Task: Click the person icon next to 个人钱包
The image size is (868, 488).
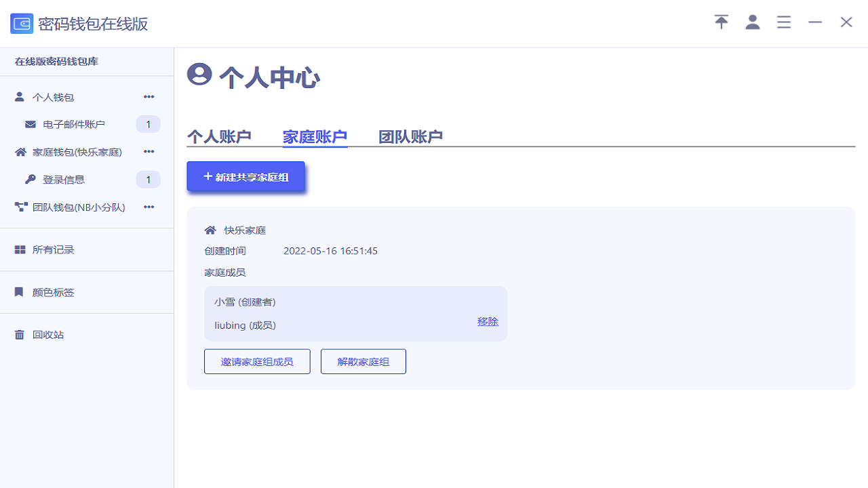Action: coord(19,96)
